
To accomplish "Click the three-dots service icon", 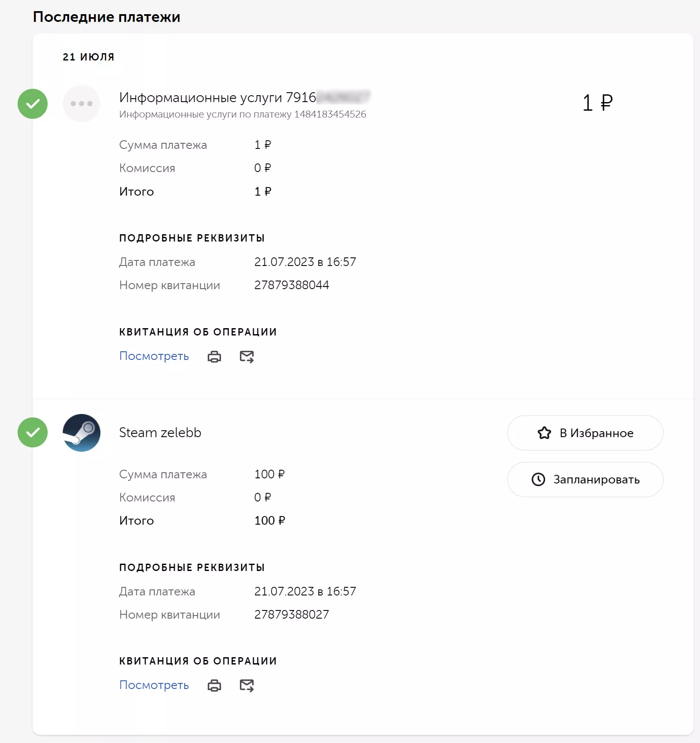I will 82,103.
